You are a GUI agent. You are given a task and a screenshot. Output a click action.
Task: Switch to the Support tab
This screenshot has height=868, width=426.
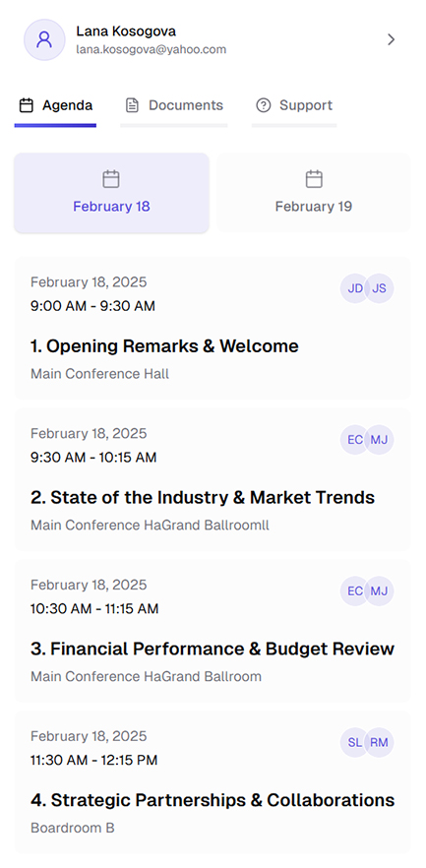(x=294, y=106)
